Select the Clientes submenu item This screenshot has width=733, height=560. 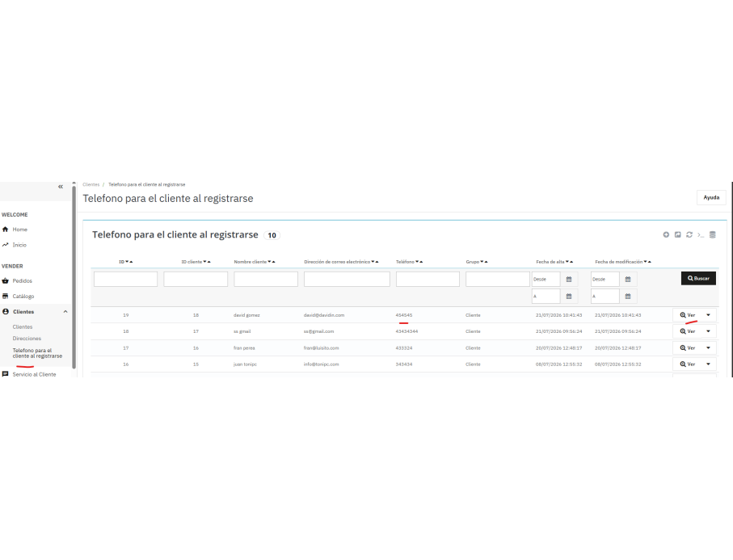[23, 327]
